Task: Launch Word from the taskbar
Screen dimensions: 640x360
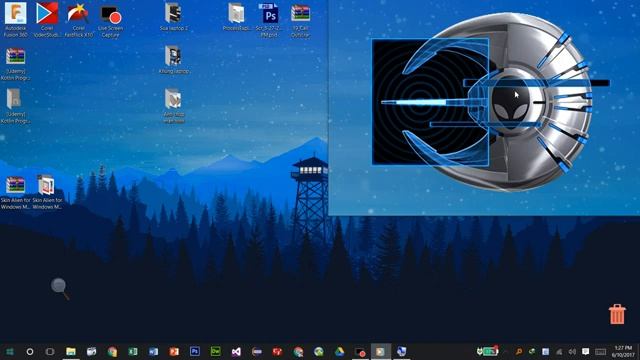Action: pos(153,351)
